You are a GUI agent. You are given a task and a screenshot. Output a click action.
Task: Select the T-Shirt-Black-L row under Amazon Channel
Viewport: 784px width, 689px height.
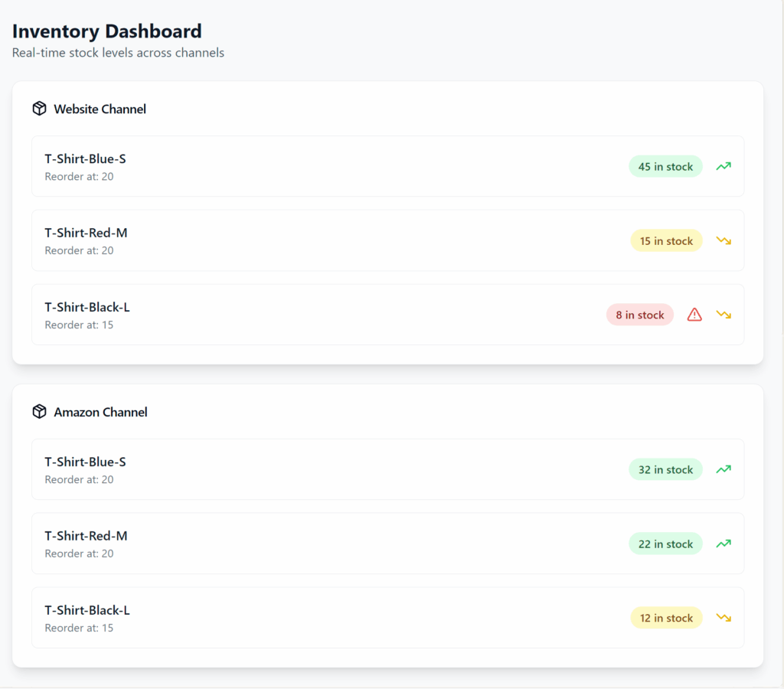pyautogui.click(x=387, y=617)
